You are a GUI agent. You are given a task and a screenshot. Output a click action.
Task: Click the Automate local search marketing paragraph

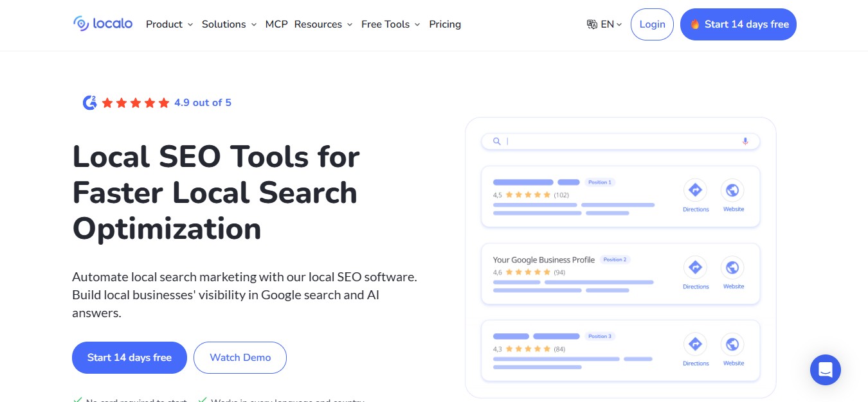pos(245,295)
